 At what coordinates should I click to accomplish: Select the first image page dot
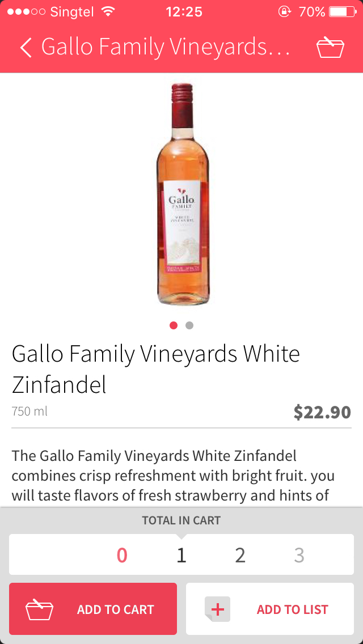174,325
